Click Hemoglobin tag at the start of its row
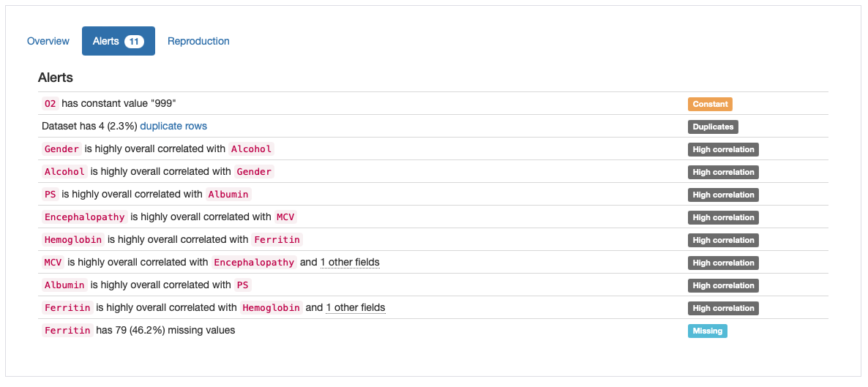 coord(73,240)
